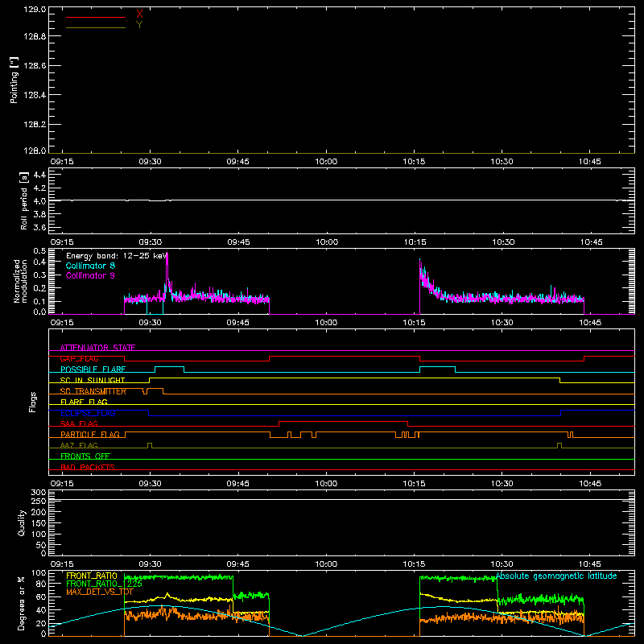Click the FRONTS_OFF flag label
Viewport: 644px width, 644px height.
(x=85, y=456)
